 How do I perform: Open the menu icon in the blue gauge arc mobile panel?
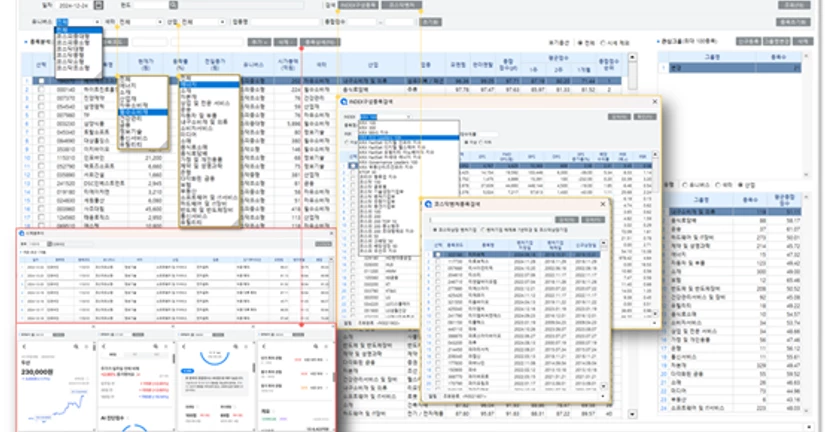(246, 347)
